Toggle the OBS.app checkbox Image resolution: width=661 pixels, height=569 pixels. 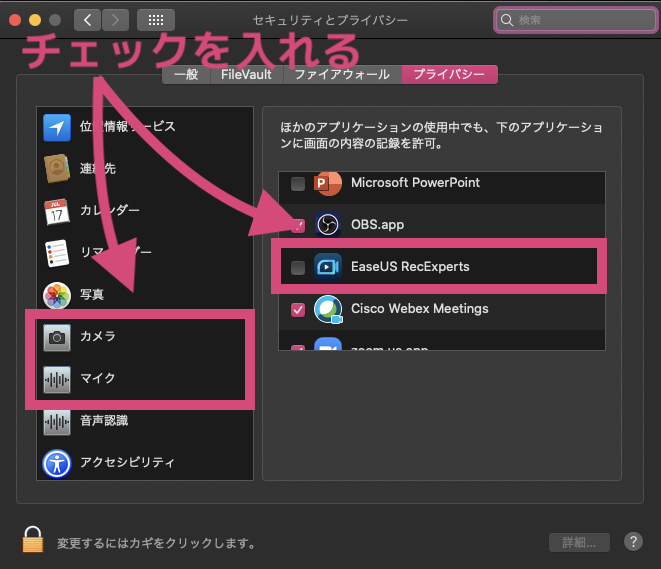click(x=298, y=225)
